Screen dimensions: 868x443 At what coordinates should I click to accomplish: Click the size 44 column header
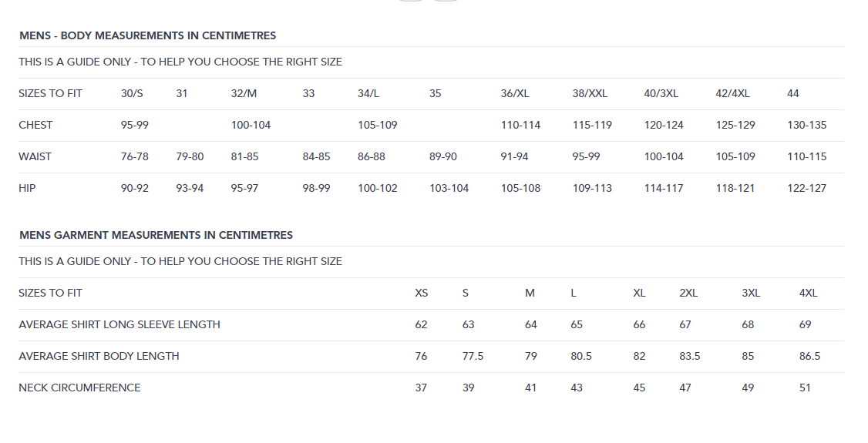(x=793, y=93)
